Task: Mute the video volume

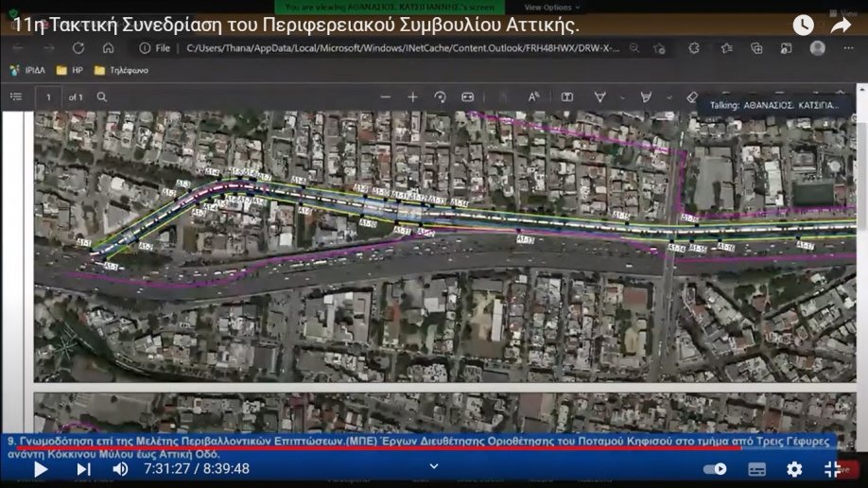Action: coord(120,469)
